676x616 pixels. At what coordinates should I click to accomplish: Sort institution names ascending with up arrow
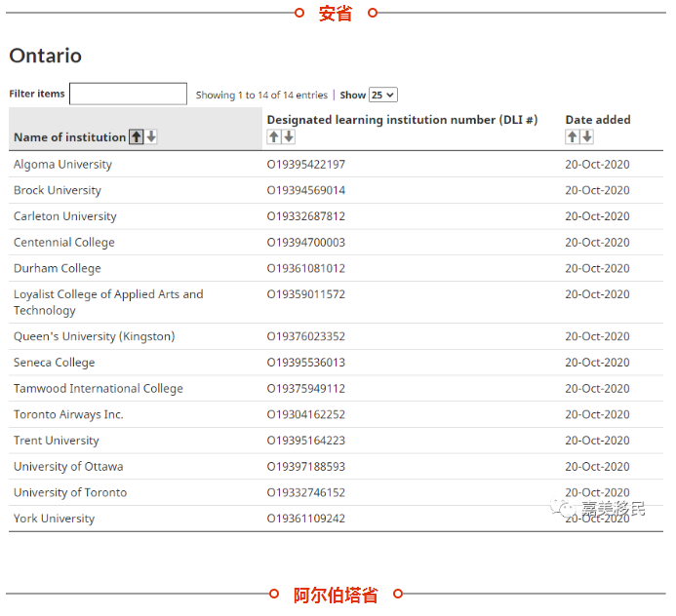pyautogui.click(x=137, y=137)
